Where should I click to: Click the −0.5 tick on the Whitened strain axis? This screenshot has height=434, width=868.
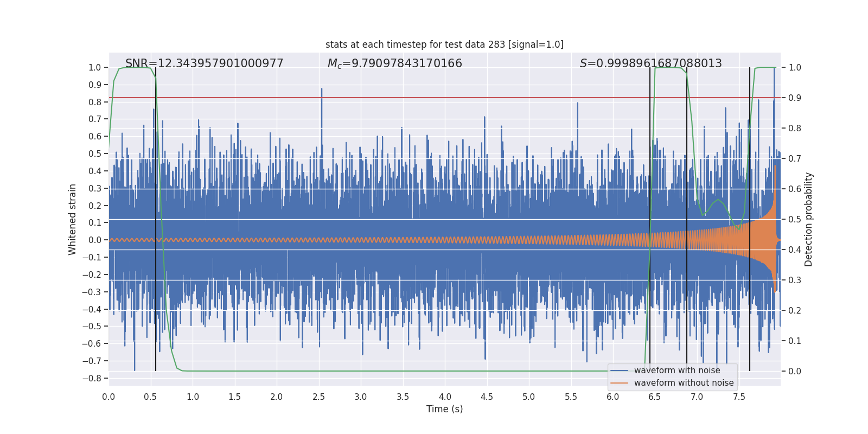92,326
